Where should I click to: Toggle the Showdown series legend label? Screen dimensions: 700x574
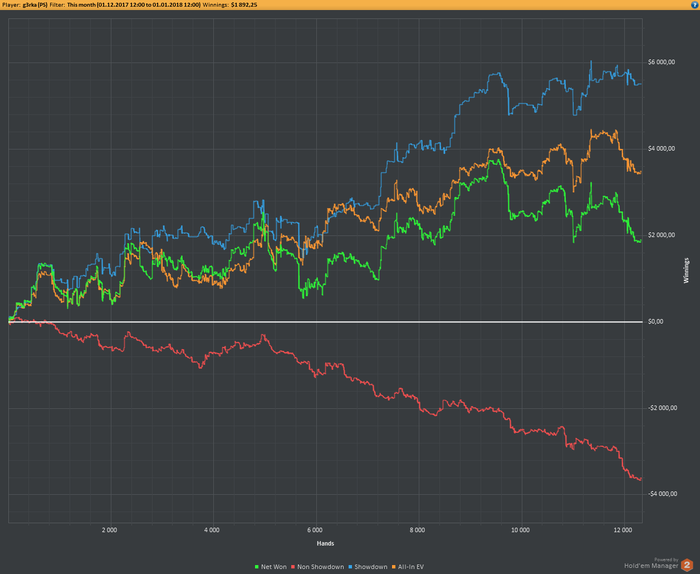pyautogui.click(x=371, y=567)
